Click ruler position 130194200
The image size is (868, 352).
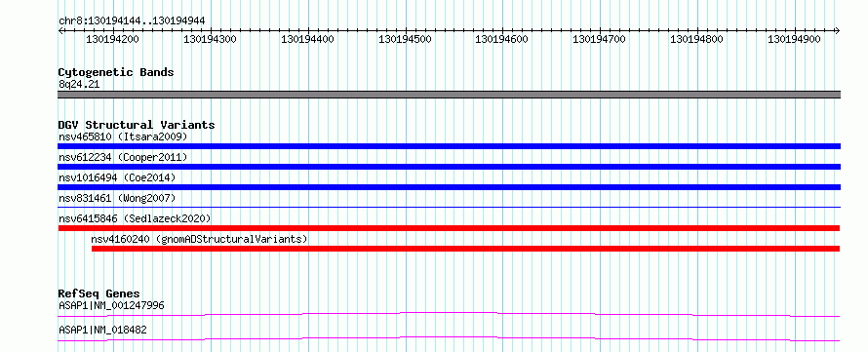tap(113, 40)
